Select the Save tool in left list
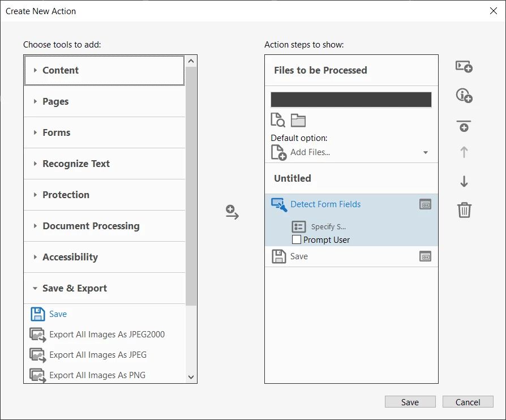 pos(58,314)
